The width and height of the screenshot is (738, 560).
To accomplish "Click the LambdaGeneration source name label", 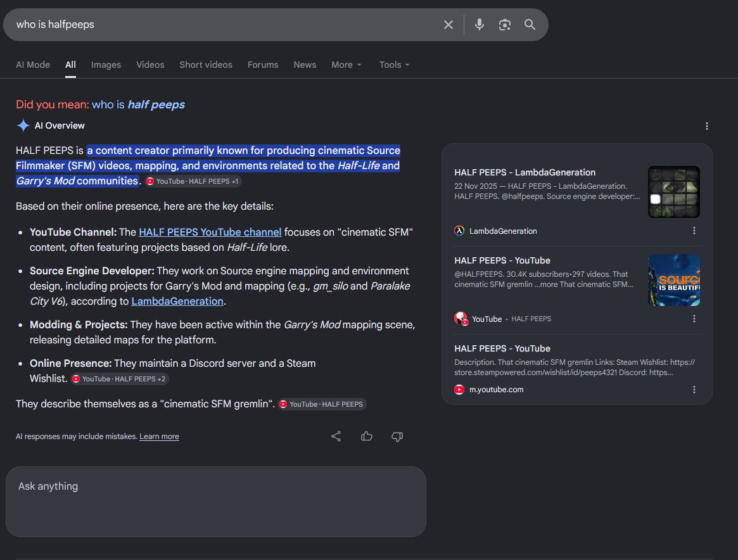I will point(503,231).
